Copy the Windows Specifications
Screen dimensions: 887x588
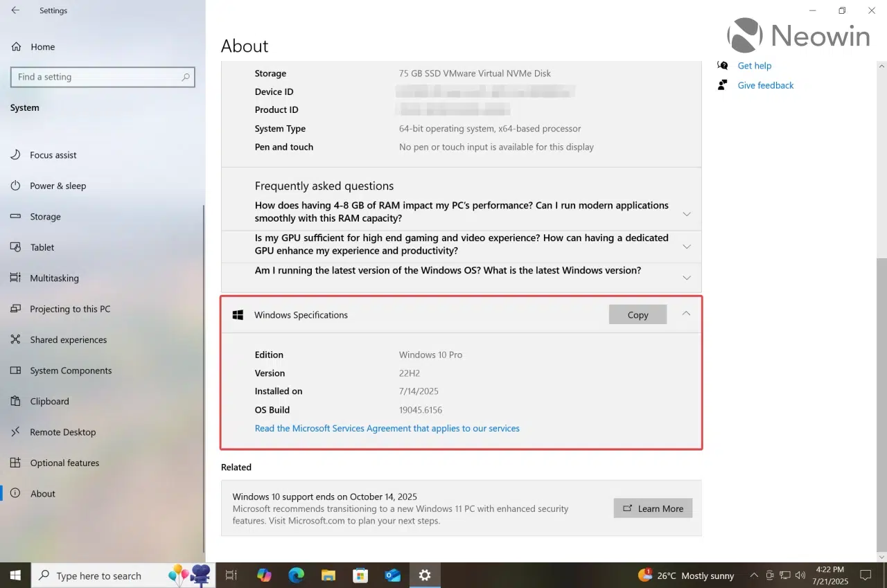click(x=638, y=314)
